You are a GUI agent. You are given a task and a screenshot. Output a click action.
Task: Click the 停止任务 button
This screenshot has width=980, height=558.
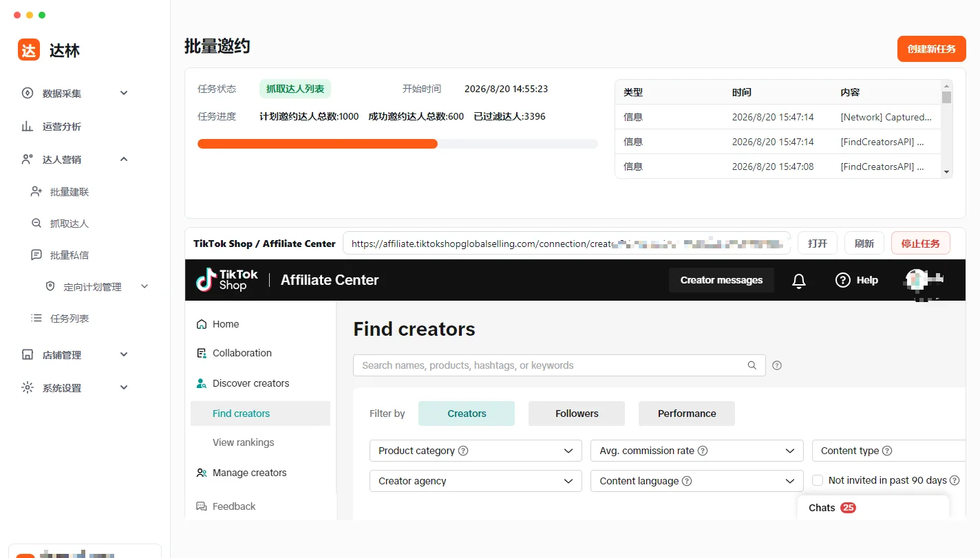coord(921,244)
